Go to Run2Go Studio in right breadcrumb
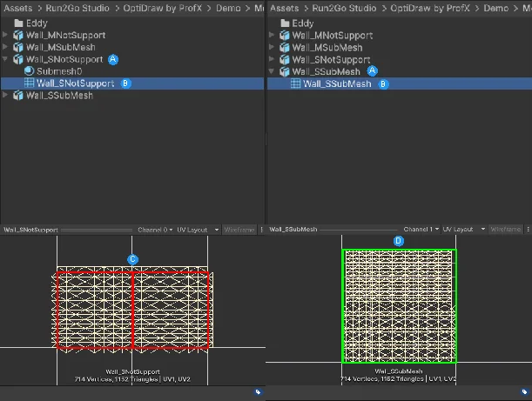 click(344, 8)
